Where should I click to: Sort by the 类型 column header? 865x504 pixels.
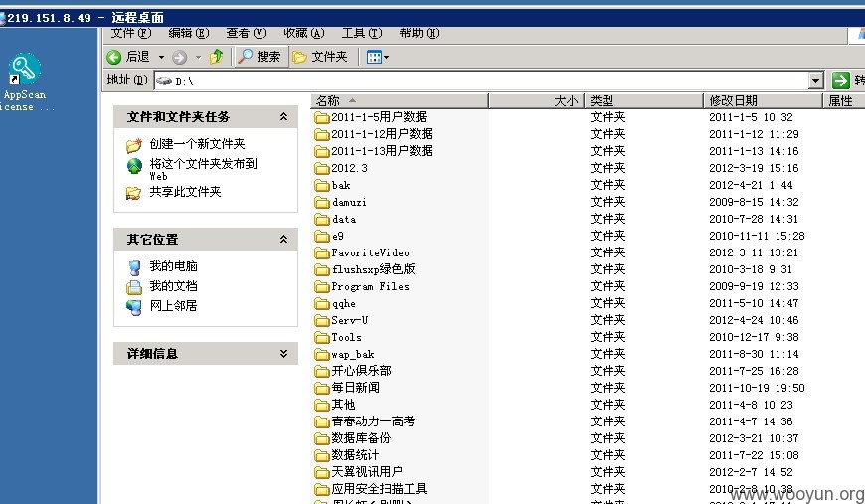coord(643,101)
